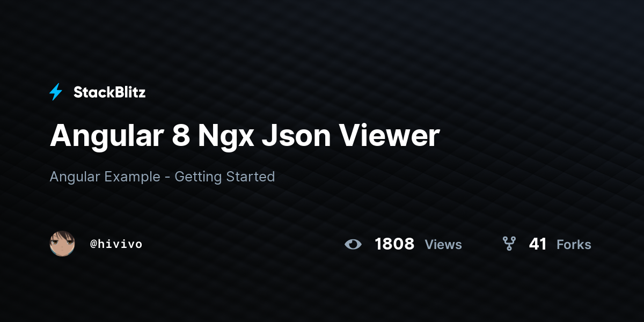Click the forks branch icon

(509, 244)
